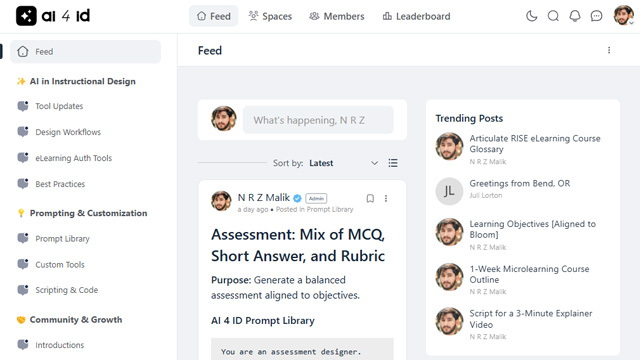Open notifications bell icon
The image size is (640, 360).
click(575, 16)
